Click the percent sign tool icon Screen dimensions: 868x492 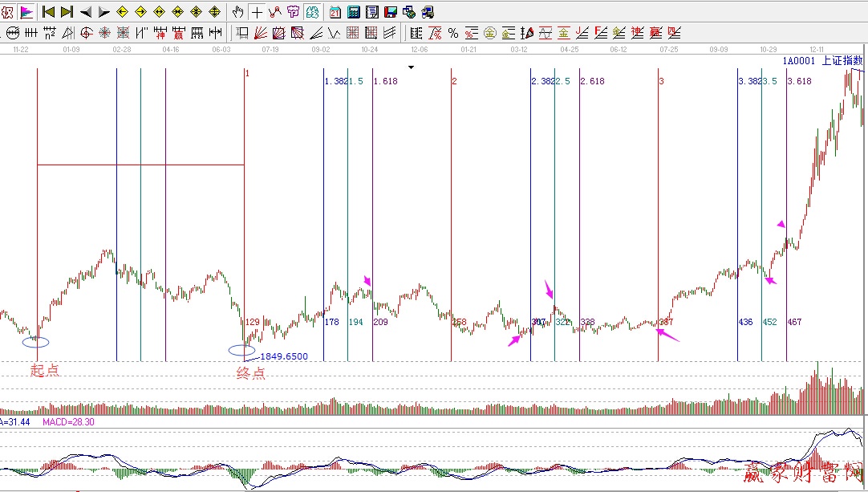(453, 33)
